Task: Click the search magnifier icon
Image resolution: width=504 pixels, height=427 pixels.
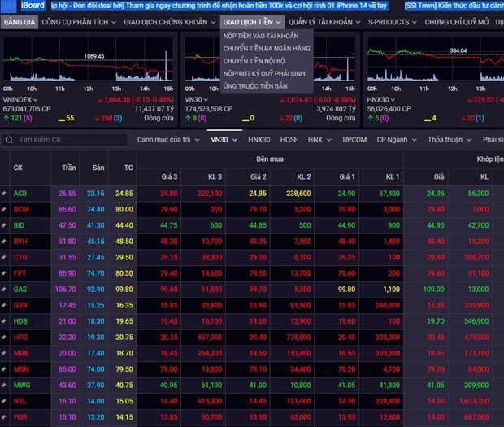Action: point(8,140)
